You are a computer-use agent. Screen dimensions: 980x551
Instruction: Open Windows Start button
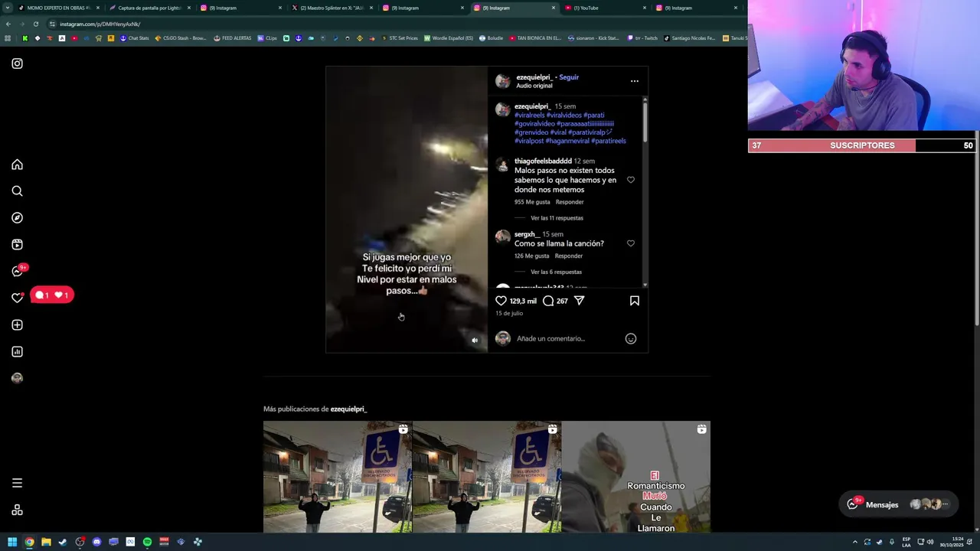[12, 542]
